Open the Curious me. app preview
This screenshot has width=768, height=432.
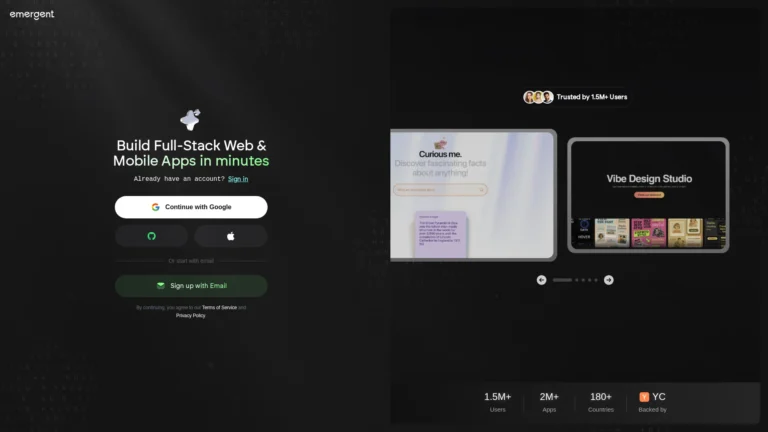473,195
